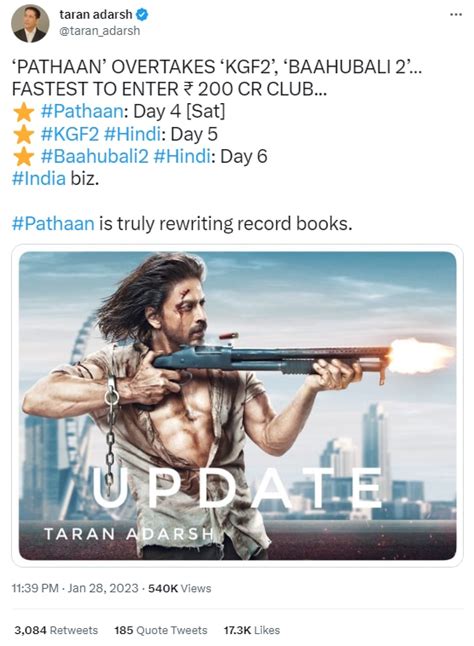View the 185 Quote Tweets list
The height and width of the screenshot is (646, 474).
161,630
